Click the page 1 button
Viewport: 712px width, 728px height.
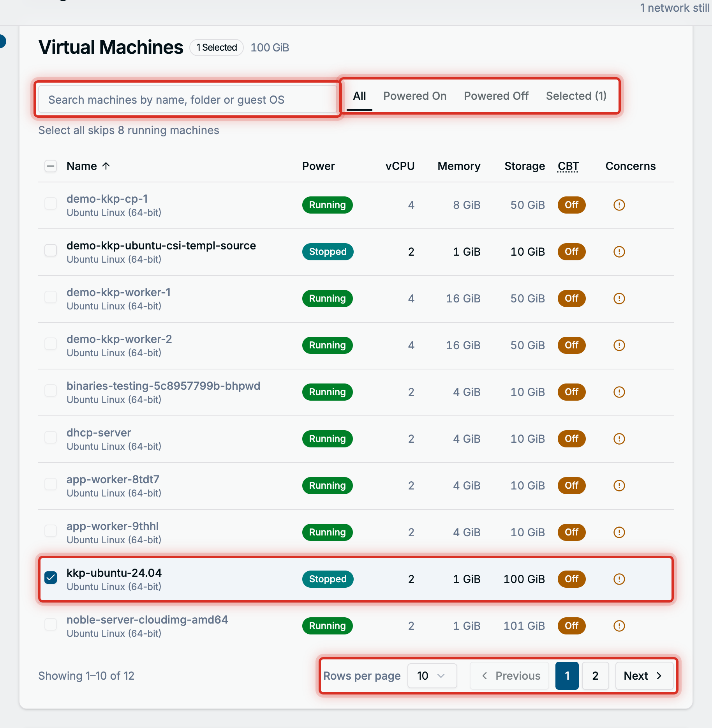567,676
